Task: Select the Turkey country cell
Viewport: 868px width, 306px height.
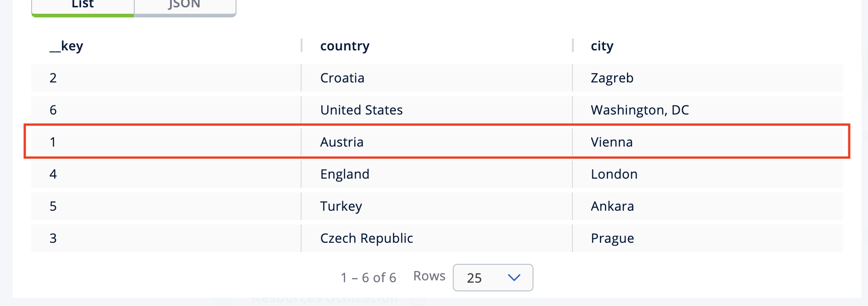Action: tap(341, 206)
